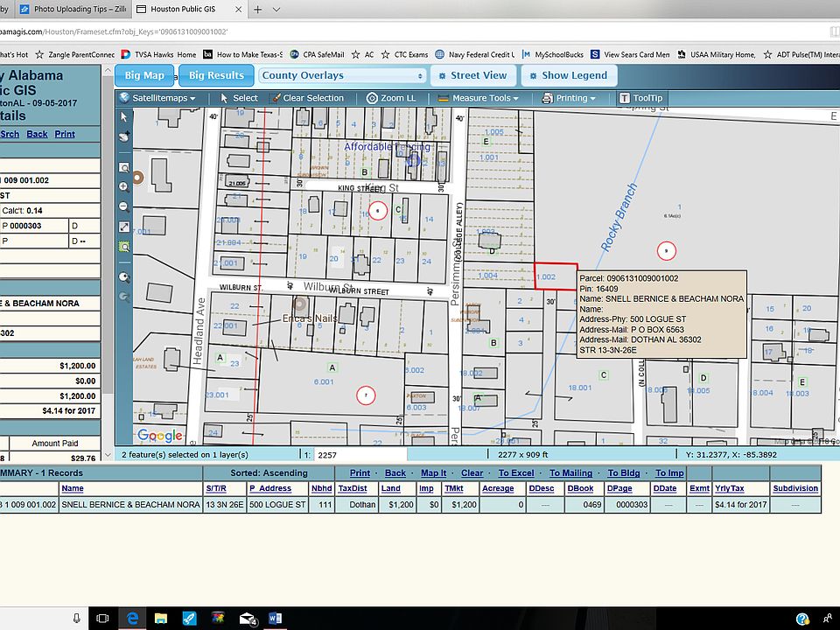Click the Zoom LL tool
The width and height of the screenshot is (840, 630).
(391, 98)
